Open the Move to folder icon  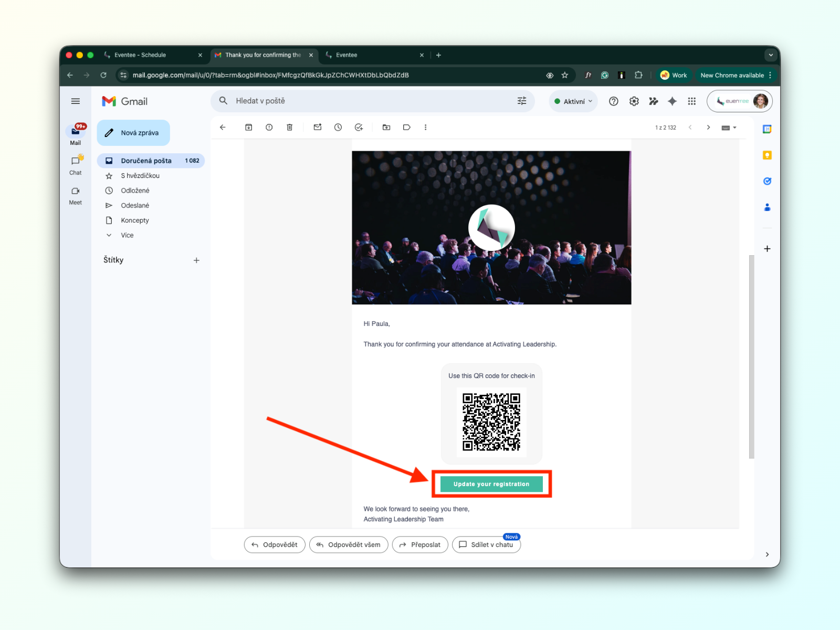pyautogui.click(x=386, y=127)
